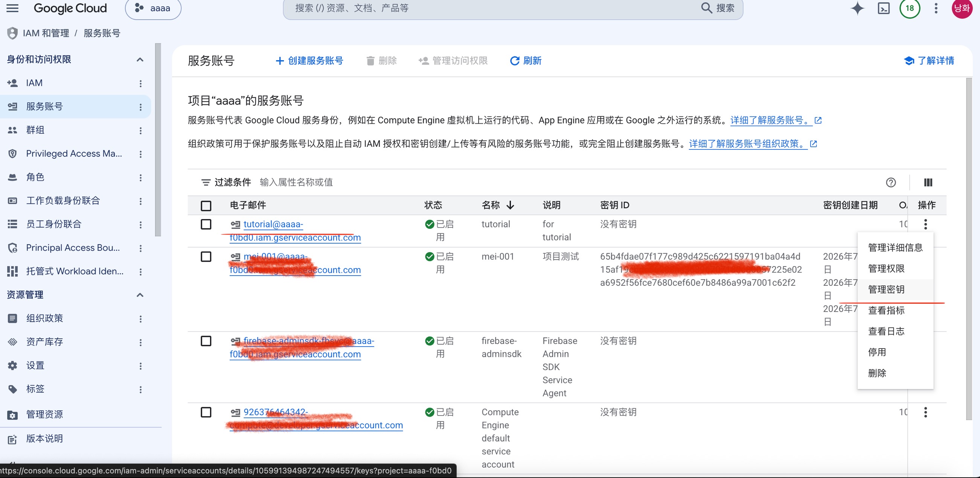Screen dimensions: 980x478
Task: Open more options for 组织政策 sidebar item
Action: click(x=140, y=319)
